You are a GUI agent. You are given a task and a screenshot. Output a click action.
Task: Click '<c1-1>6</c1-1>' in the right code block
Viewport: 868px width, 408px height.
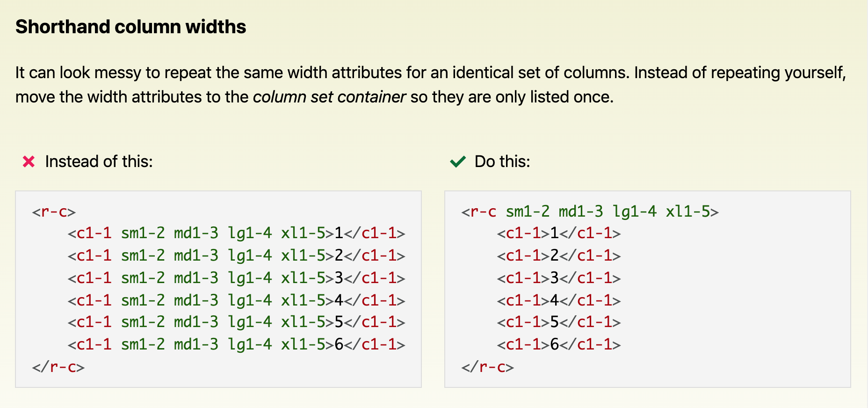[559, 344]
